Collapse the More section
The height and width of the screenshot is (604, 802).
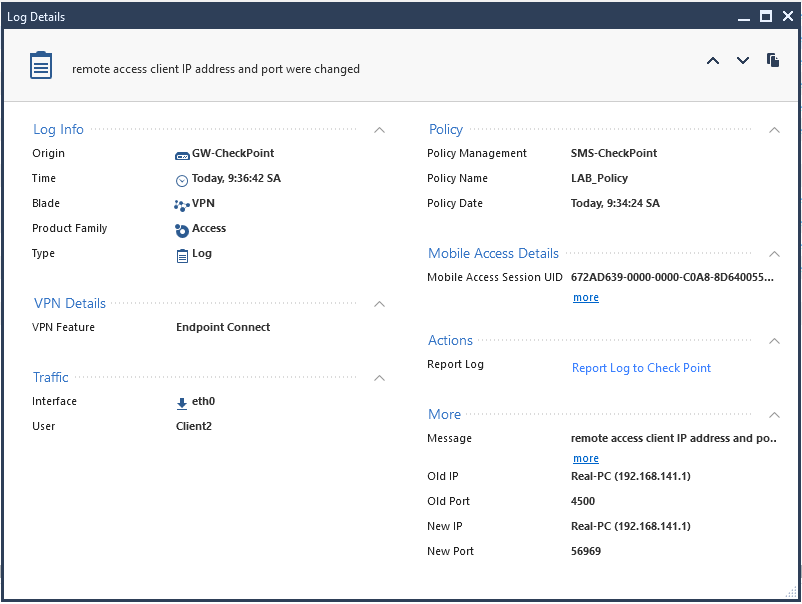click(774, 415)
